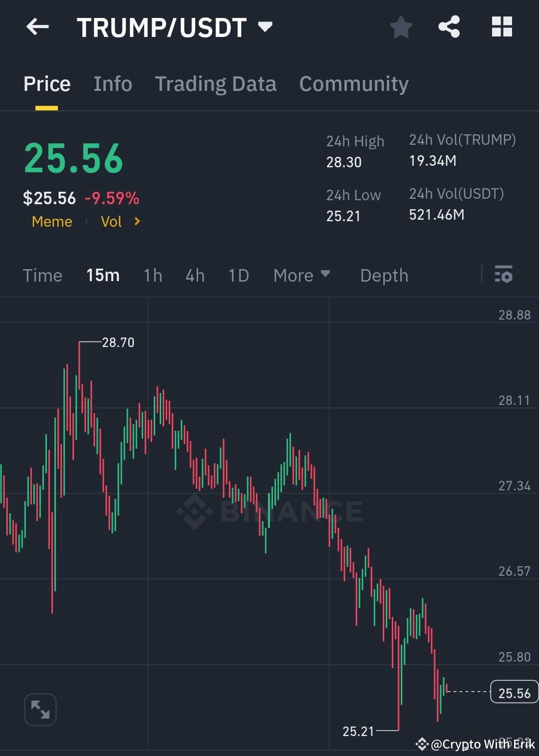
Task: Tap the 25.56 current price label
Action: [x=514, y=693]
